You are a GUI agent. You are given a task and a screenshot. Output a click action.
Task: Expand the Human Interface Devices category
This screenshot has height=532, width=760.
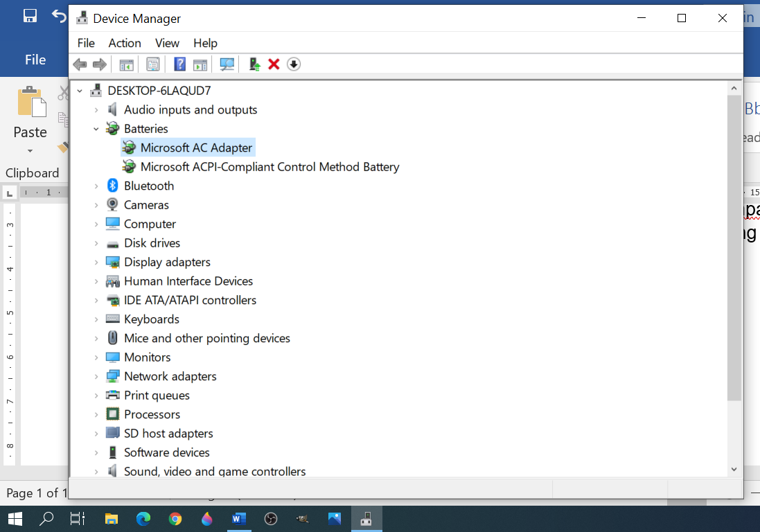pos(96,281)
